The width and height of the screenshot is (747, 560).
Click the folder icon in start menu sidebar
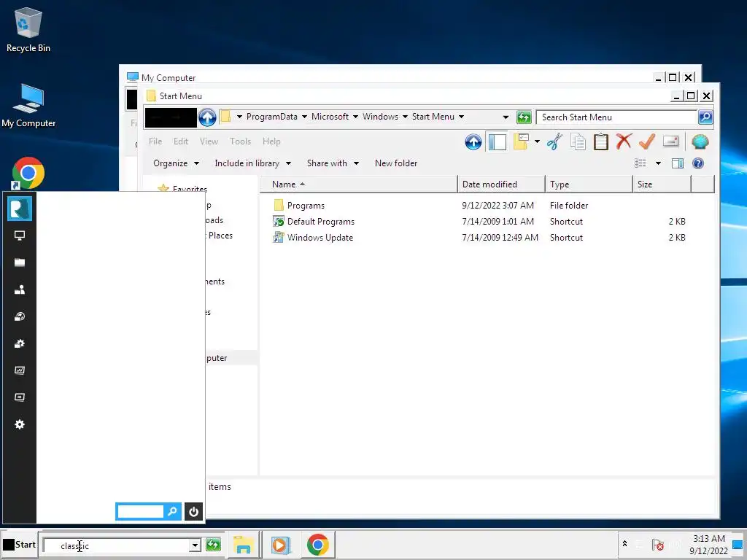pos(20,262)
